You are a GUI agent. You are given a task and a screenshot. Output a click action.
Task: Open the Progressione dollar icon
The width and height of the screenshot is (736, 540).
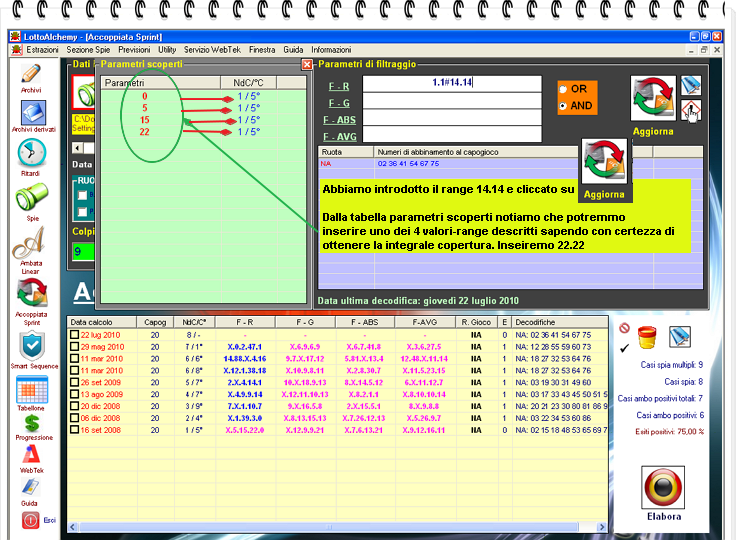pyautogui.click(x=32, y=423)
